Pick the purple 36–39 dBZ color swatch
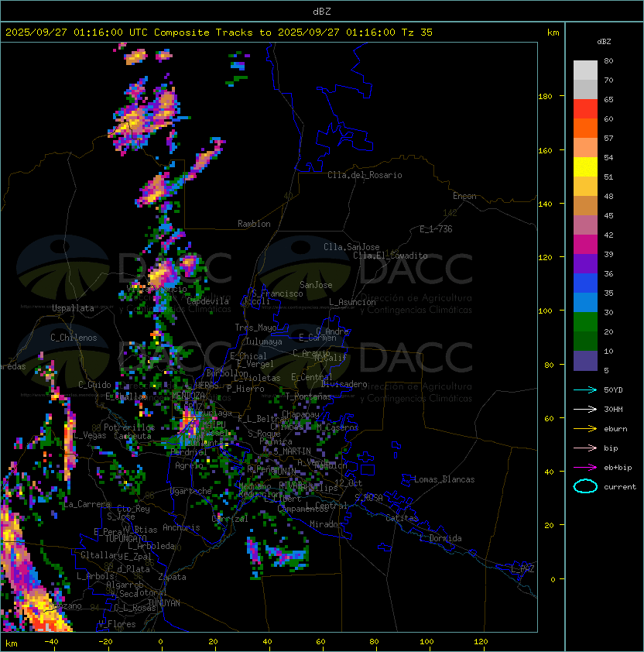Screen dimensions: 644x652 coord(585,263)
